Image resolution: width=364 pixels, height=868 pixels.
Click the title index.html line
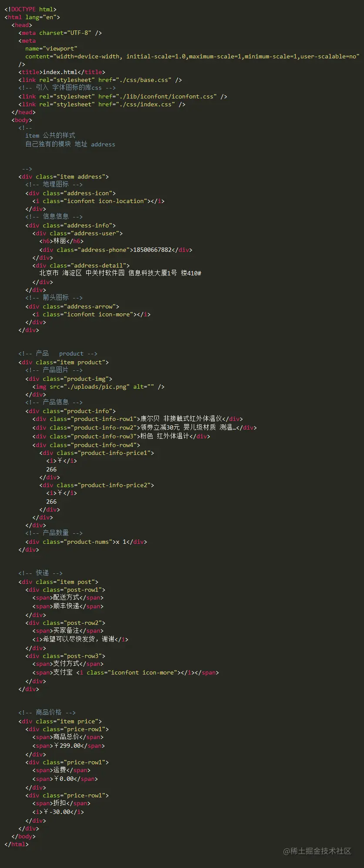click(62, 72)
